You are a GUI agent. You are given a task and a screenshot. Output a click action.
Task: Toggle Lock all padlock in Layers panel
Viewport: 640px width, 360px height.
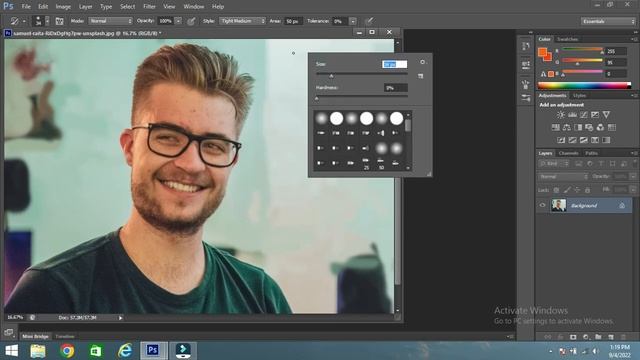(x=587, y=190)
